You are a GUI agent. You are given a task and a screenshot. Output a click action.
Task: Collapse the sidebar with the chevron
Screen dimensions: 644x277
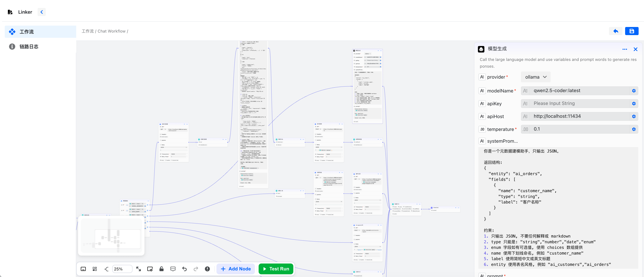(x=41, y=12)
